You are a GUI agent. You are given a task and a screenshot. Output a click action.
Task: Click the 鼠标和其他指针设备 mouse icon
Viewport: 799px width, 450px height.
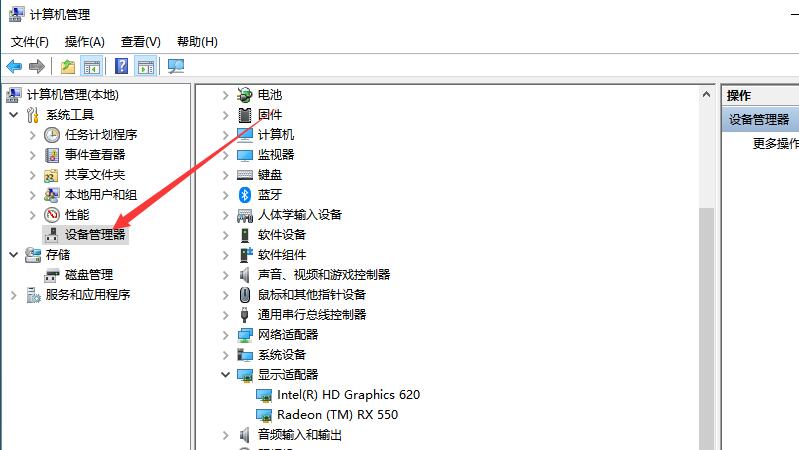pyautogui.click(x=245, y=295)
